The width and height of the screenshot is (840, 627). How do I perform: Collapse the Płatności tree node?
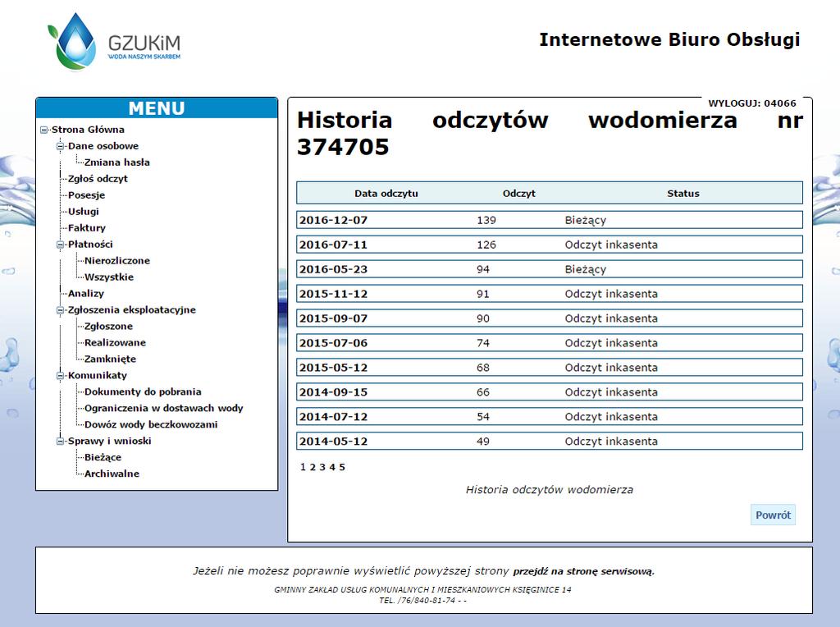tap(61, 245)
